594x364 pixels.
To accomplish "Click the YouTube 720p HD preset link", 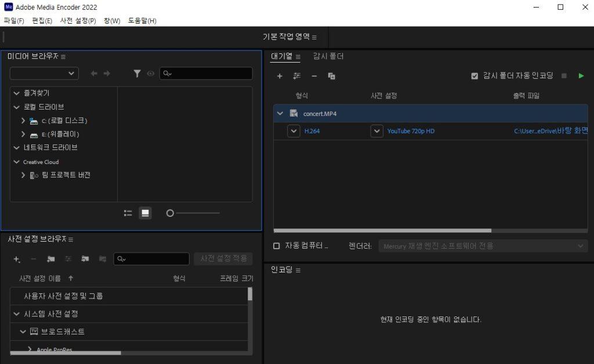I will [411, 131].
